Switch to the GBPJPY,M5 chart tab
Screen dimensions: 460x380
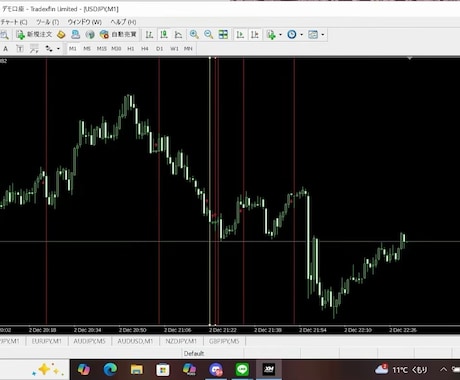click(x=224, y=341)
